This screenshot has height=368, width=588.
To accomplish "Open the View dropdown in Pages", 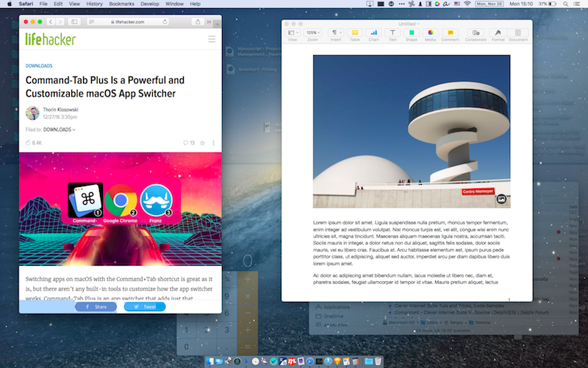I will click(x=292, y=32).
